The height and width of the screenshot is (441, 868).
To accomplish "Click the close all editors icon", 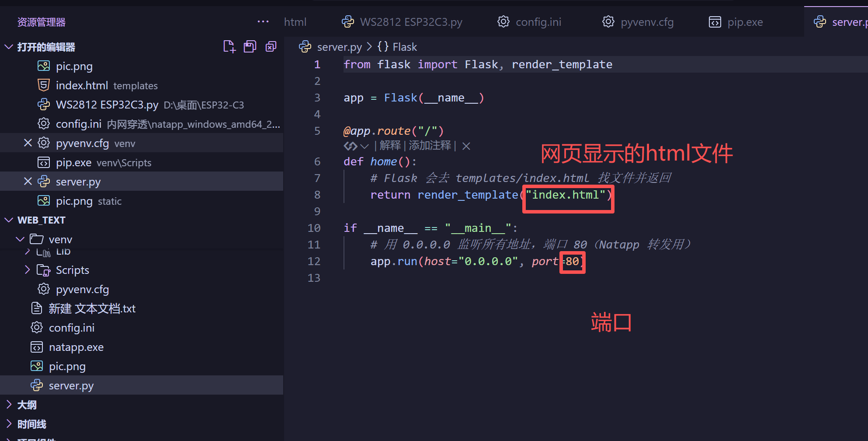I will pyautogui.click(x=271, y=46).
